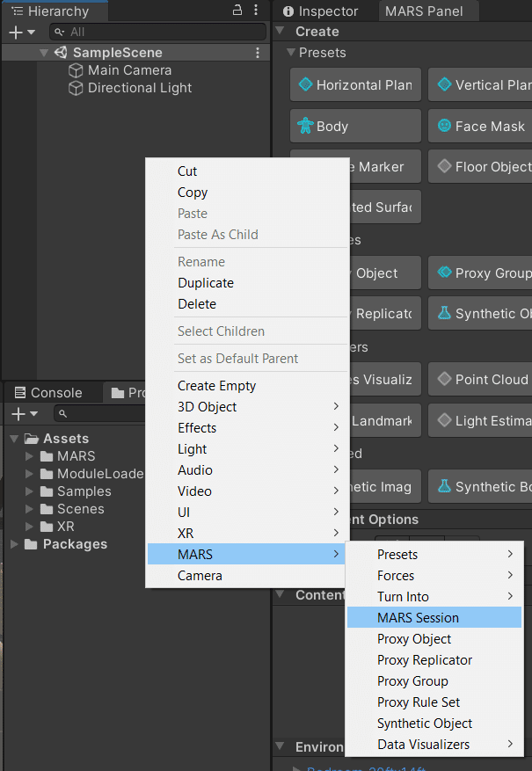The width and height of the screenshot is (532, 771).
Task: Click the Synthetic Object flask icon
Action: 444,313
